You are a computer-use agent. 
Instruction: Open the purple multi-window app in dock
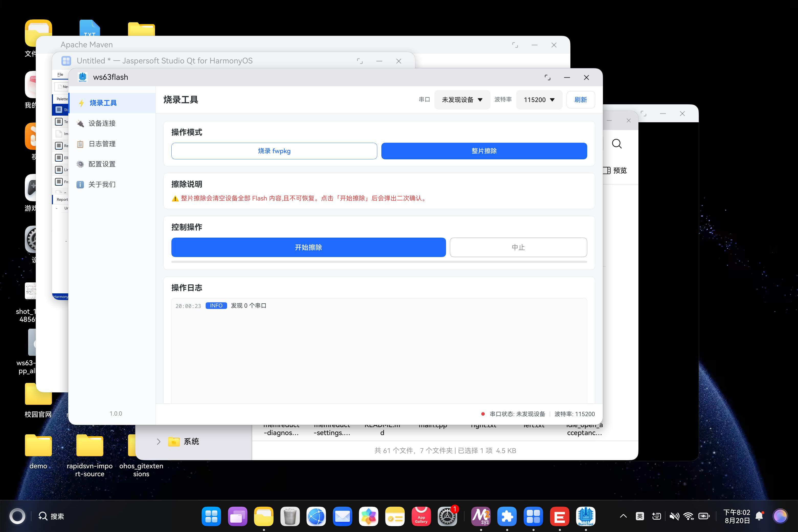coord(238,516)
